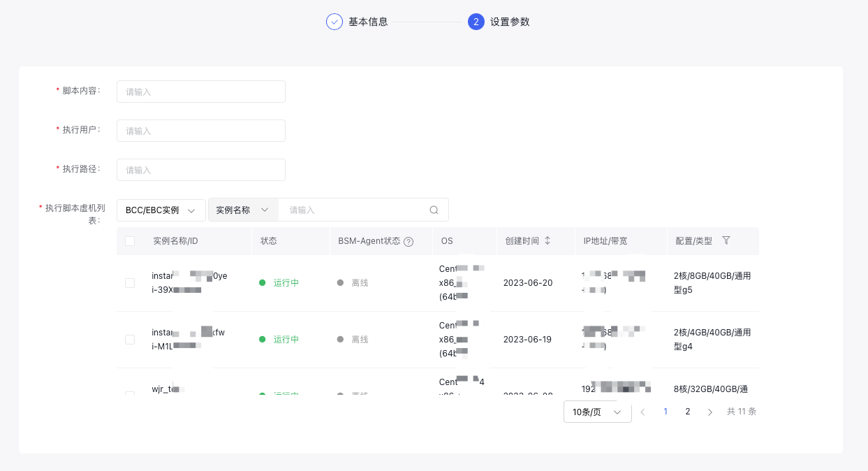This screenshot has height=471, width=868.
Task: Click 离线 agent status in the 2023-06-19 row
Action: point(360,340)
